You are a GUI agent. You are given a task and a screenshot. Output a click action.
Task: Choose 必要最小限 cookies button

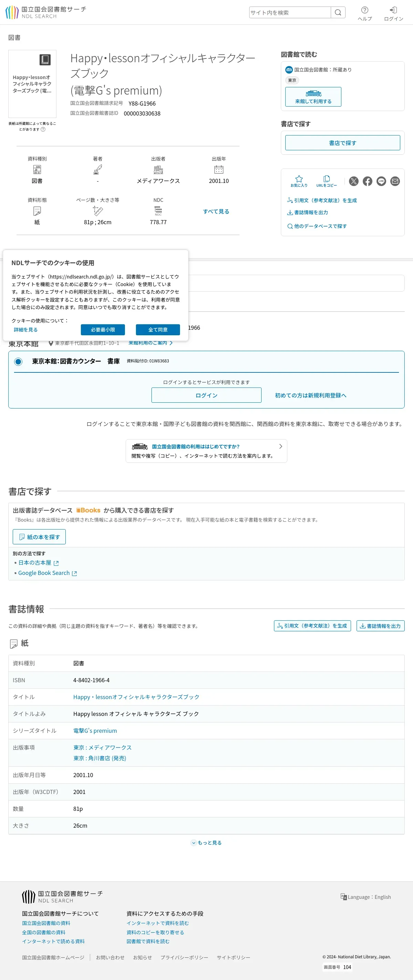[103, 330]
